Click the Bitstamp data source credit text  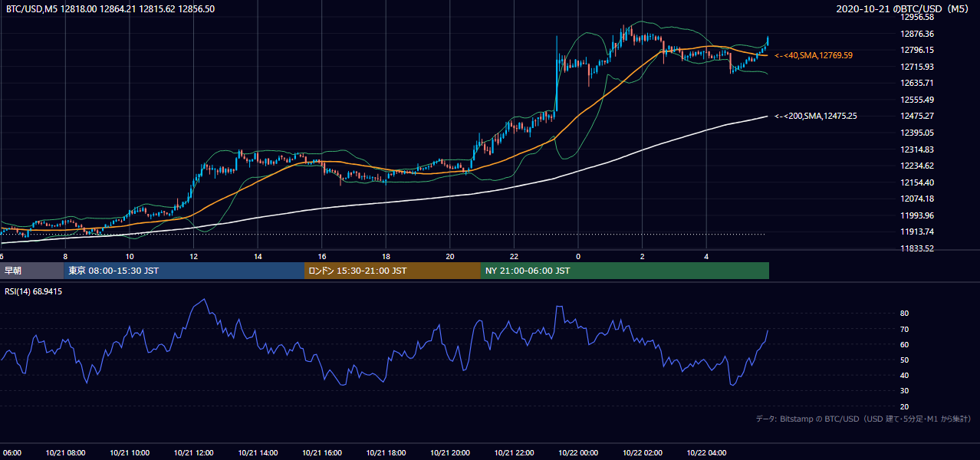tap(863, 419)
